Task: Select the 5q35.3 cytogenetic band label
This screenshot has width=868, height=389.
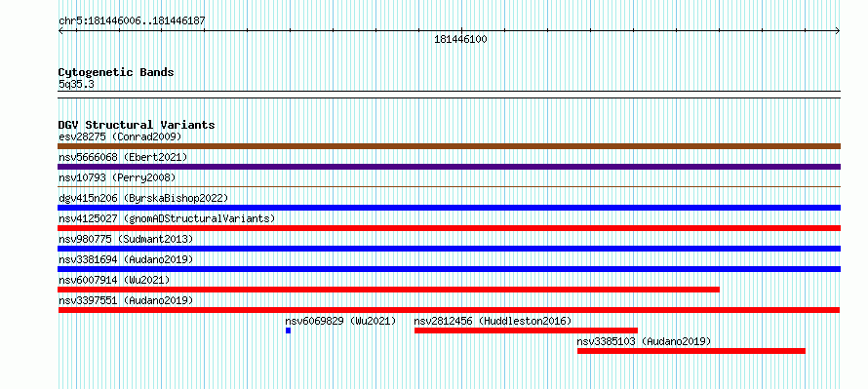Action: (x=76, y=84)
